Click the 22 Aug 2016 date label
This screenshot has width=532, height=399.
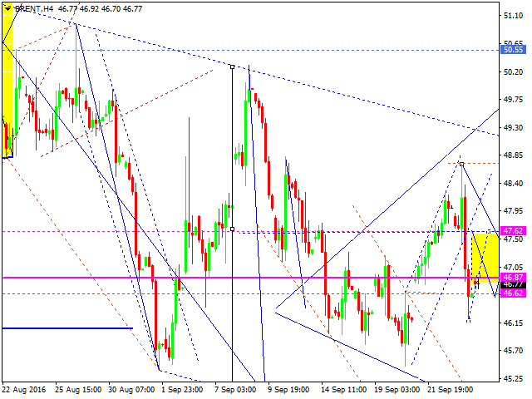(x=24, y=390)
